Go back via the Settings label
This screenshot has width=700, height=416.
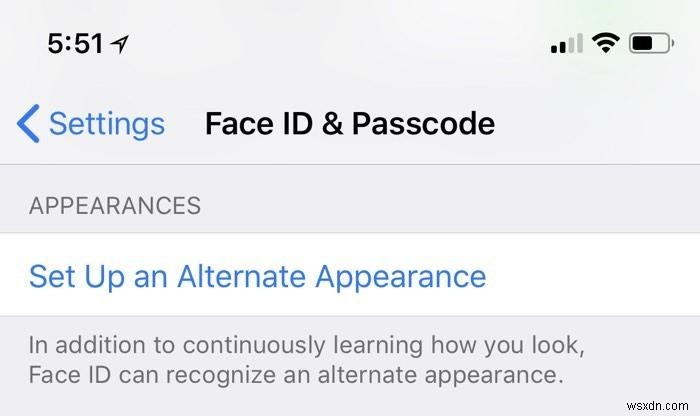click(107, 124)
